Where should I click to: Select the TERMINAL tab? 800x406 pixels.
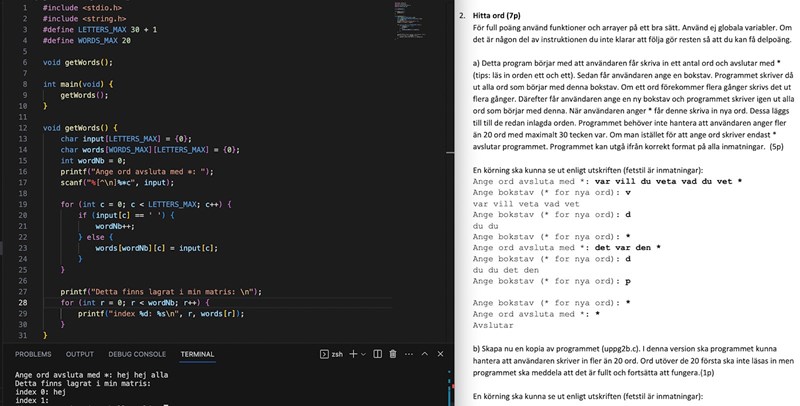coord(197,354)
